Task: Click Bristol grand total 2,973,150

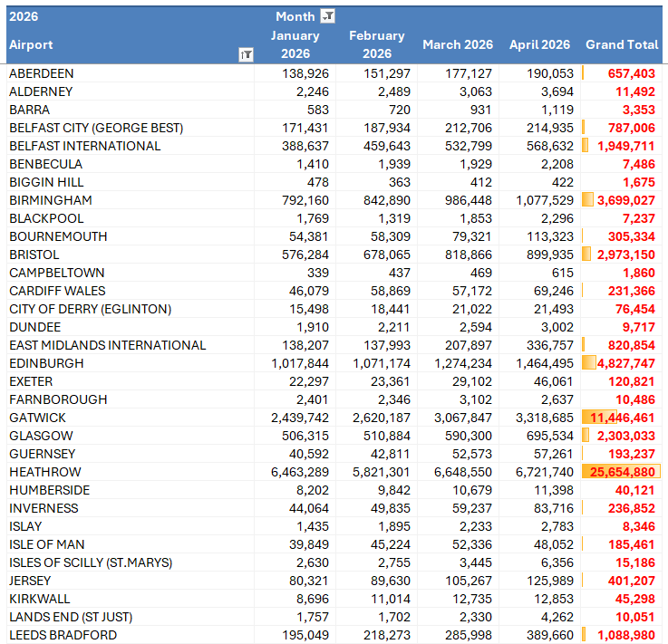Action: tap(625, 255)
